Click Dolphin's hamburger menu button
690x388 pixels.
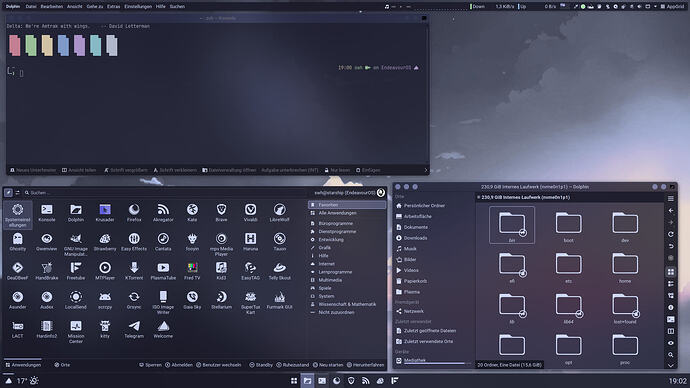(671, 199)
